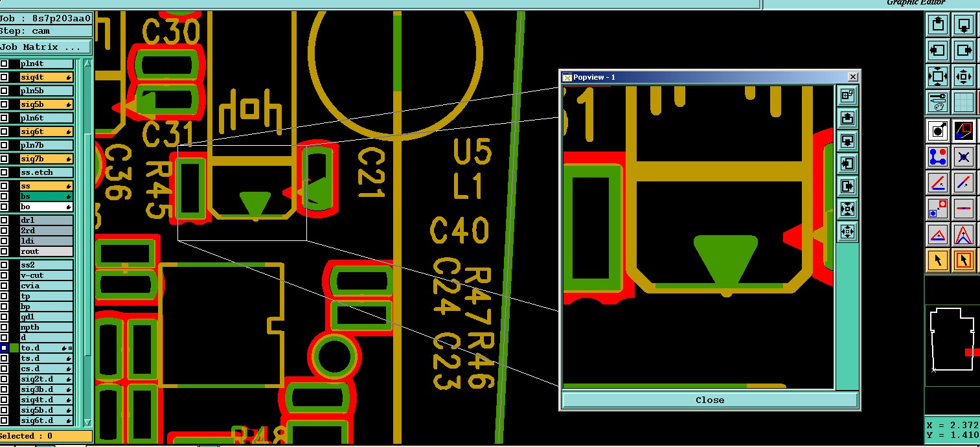This screenshot has height=447, width=980.
Task: Select layer name ss
Action: click(46, 186)
